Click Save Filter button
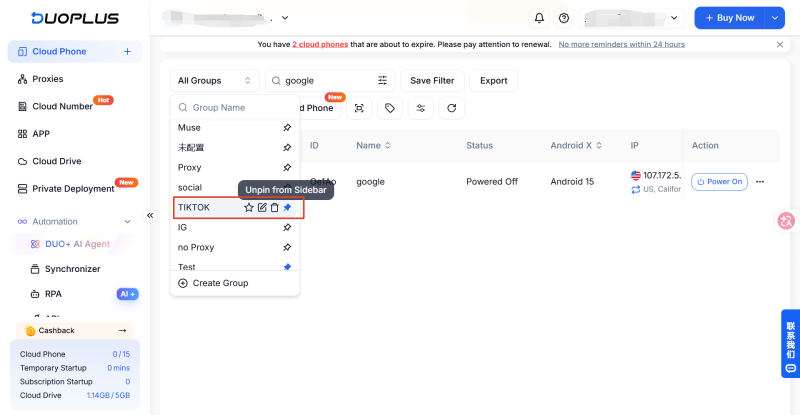The height and width of the screenshot is (415, 800). [x=432, y=81]
